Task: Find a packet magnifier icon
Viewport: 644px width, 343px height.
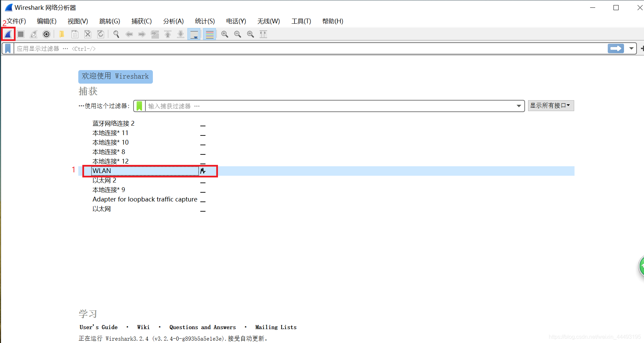Action: 116,34
